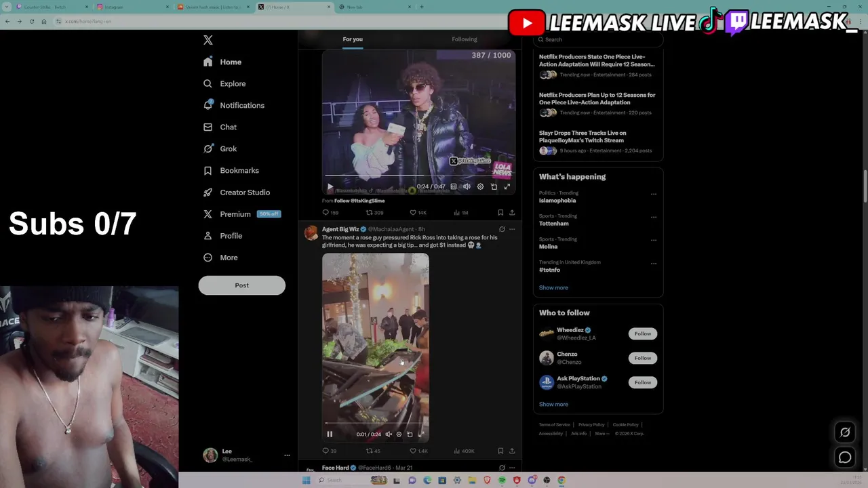This screenshot has height=488, width=868.
Task: Switch to the For you tab
Action: pyautogui.click(x=353, y=39)
